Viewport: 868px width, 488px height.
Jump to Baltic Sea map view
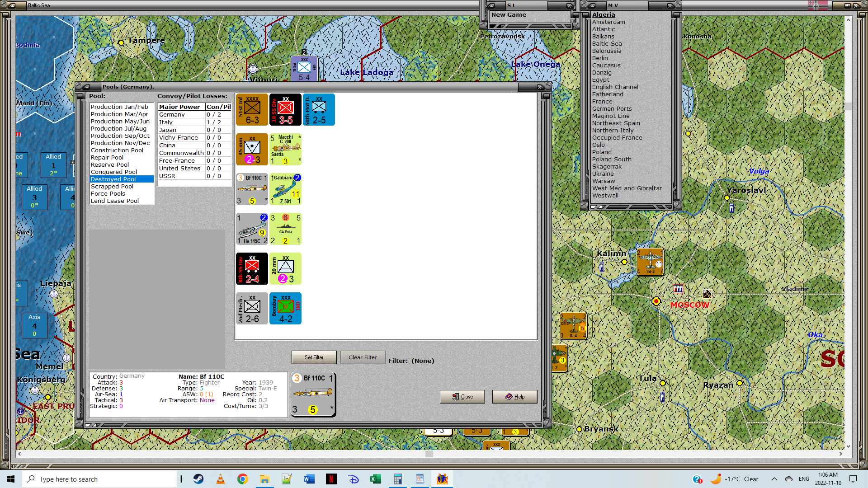pyautogui.click(x=607, y=43)
